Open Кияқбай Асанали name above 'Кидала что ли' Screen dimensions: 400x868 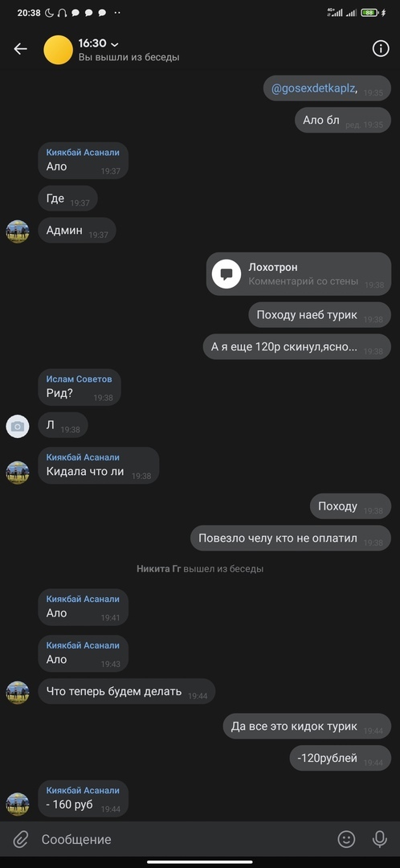tap(83, 457)
